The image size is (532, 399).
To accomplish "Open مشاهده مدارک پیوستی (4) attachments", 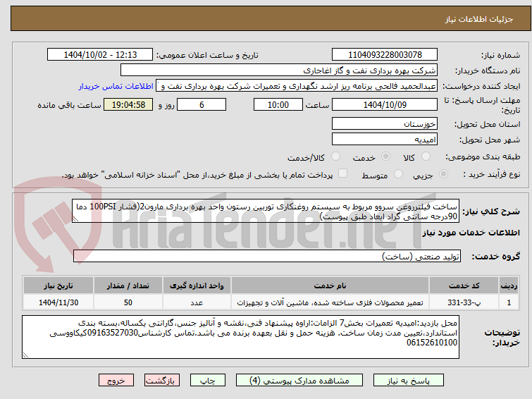I will (x=299, y=381).
